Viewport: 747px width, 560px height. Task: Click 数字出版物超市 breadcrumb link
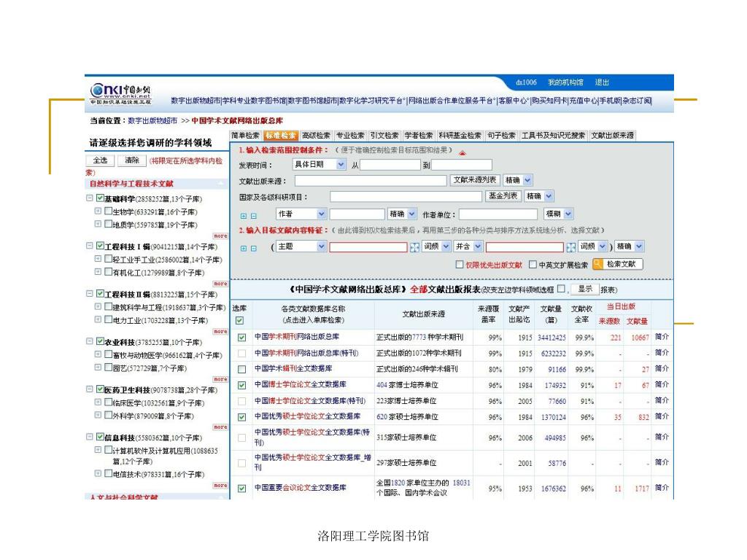coord(152,121)
